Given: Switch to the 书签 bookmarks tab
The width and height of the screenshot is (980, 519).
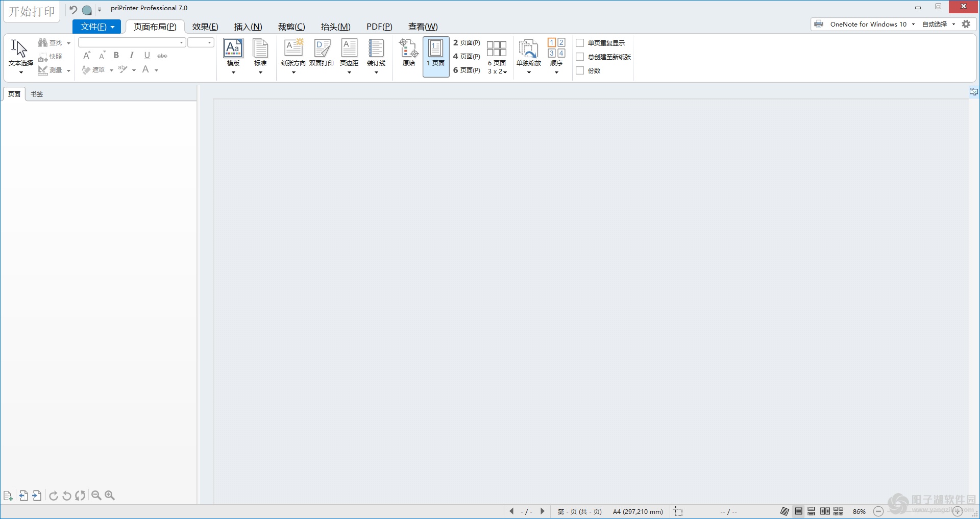Looking at the screenshot, I should click(x=36, y=94).
